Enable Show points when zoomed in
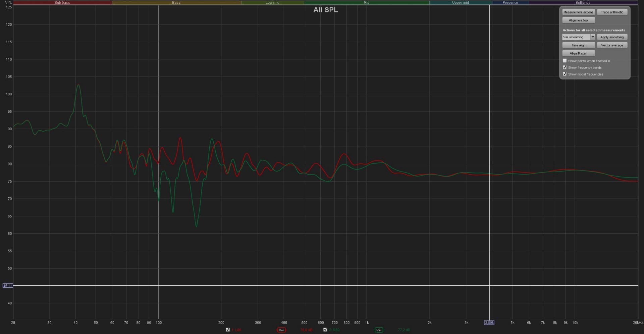This screenshot has height=334, width=644. (x=565, y=61)
